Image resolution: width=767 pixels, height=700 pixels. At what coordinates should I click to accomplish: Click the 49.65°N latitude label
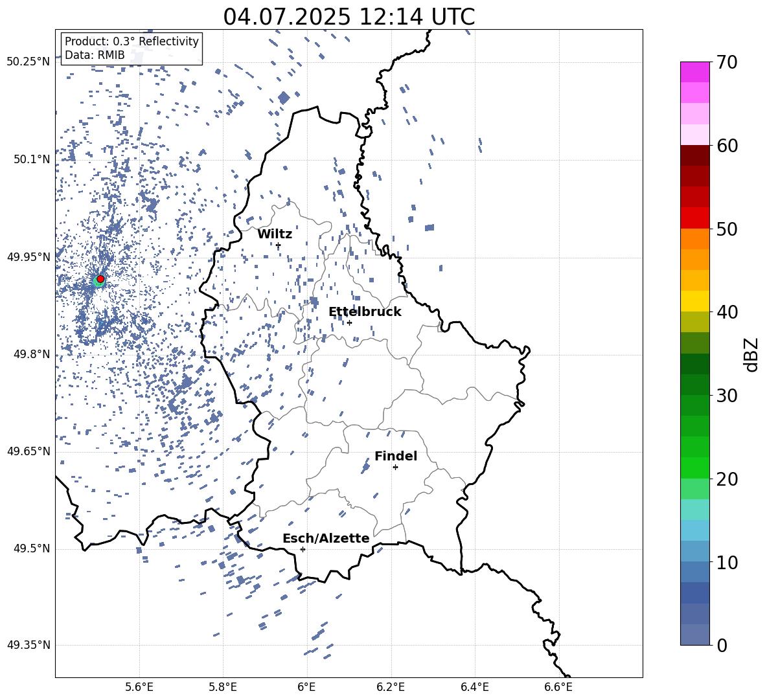click(29, 451)
